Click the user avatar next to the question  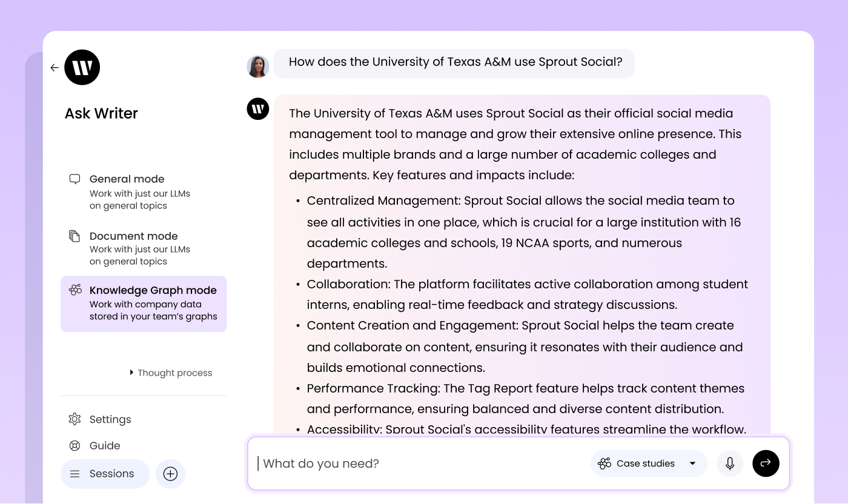click(x=258, y=67)
